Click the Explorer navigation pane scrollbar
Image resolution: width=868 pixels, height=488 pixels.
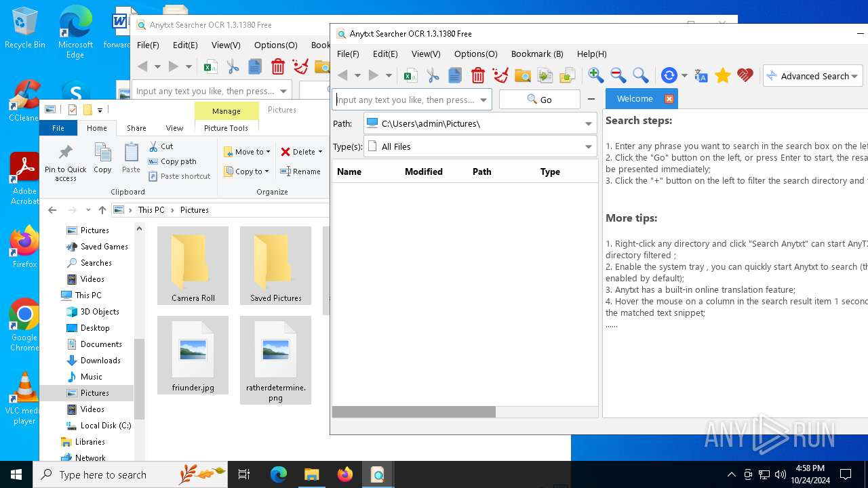coord(139,380)
